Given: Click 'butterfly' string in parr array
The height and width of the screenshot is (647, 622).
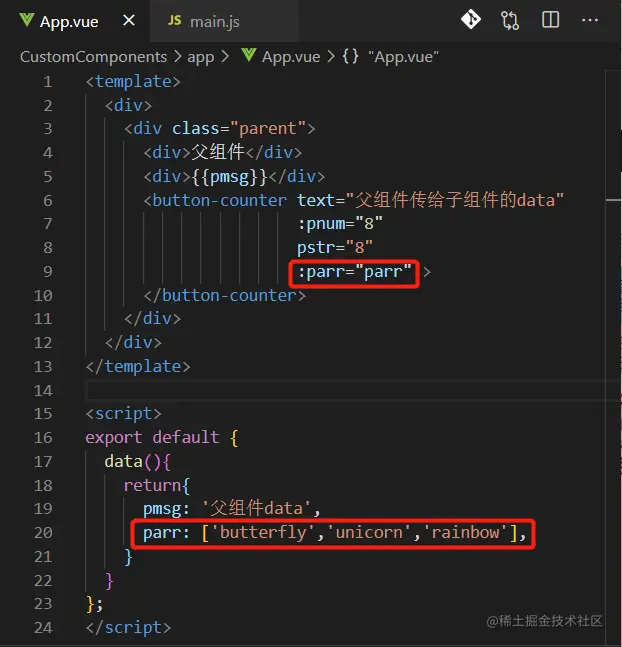Looking at the screenshot, I should pyautogui.click(x=263, y=533).
